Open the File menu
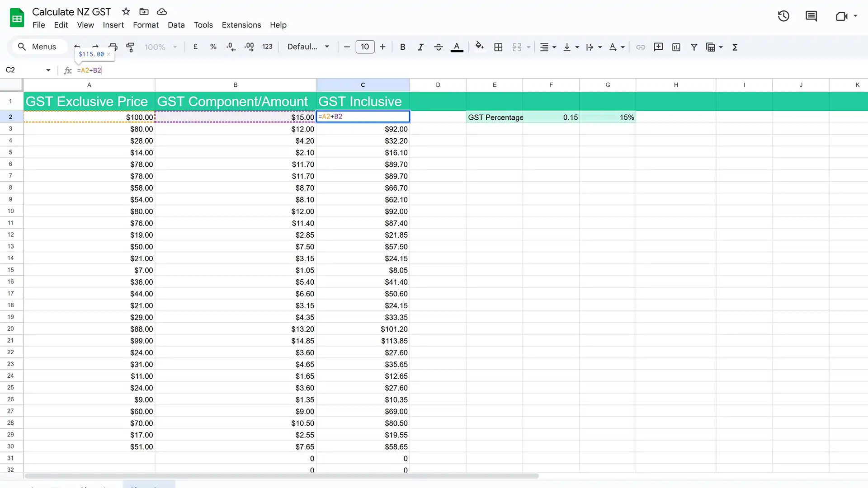Screen dimensions: 868x488 pyautogui.click(x=39, y=25)
